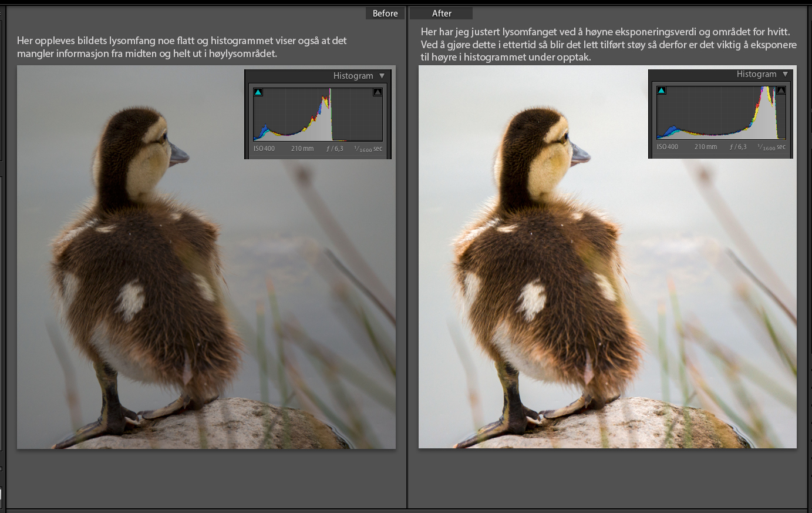Click 210 mm focal length in Before histogram
The image size is (812, 513).
[302, 149]
